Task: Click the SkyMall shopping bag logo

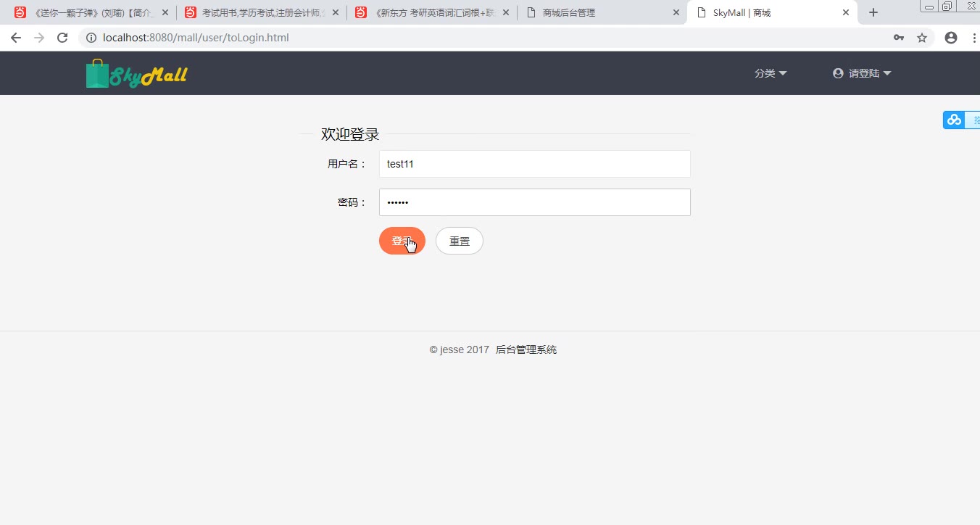Action: point(137,74)
